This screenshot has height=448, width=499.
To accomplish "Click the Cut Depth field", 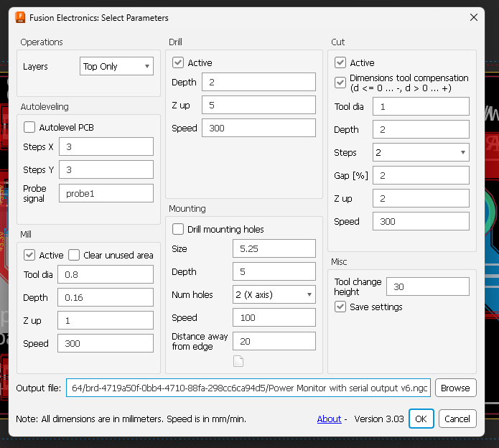I will coord(421,129).
